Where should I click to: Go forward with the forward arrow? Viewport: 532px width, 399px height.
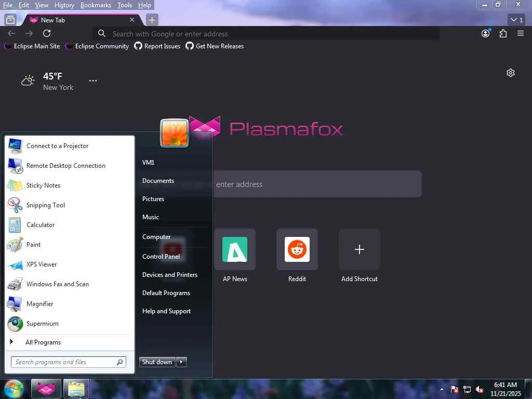[x=29, y=33]
